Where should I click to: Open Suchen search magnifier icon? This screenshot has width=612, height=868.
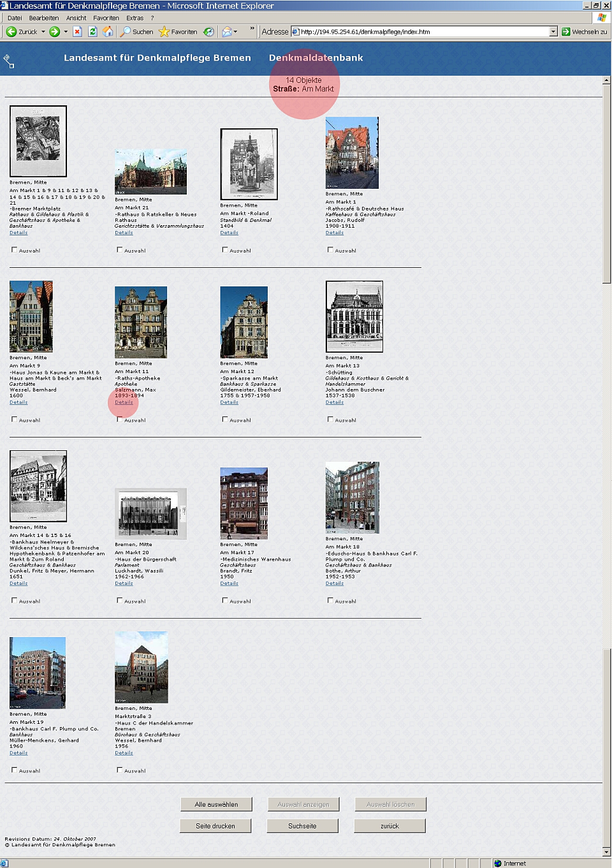pos(126,31)
